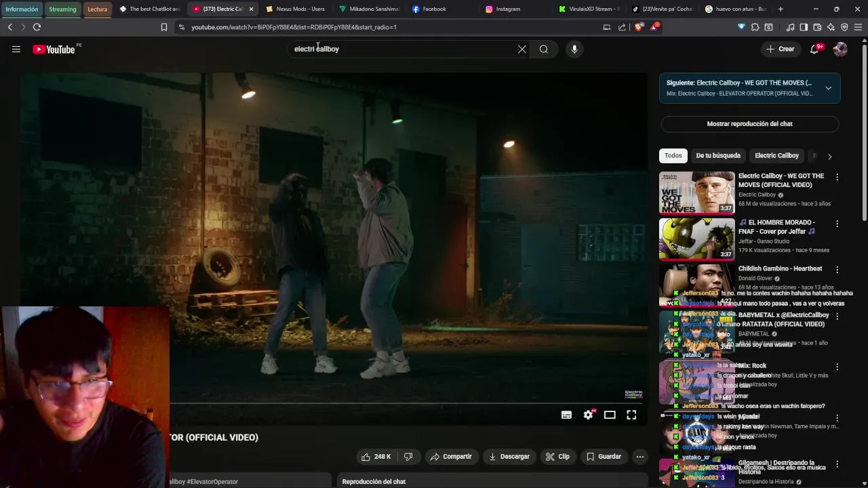868x488 pixels.
Task: Reload the page in the browser
Action: click(37, 27)
